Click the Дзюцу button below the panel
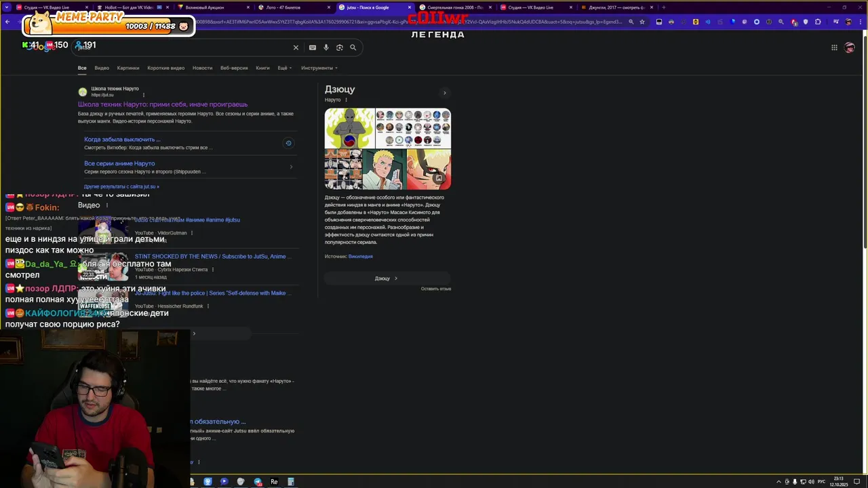 tap(387, 279)
